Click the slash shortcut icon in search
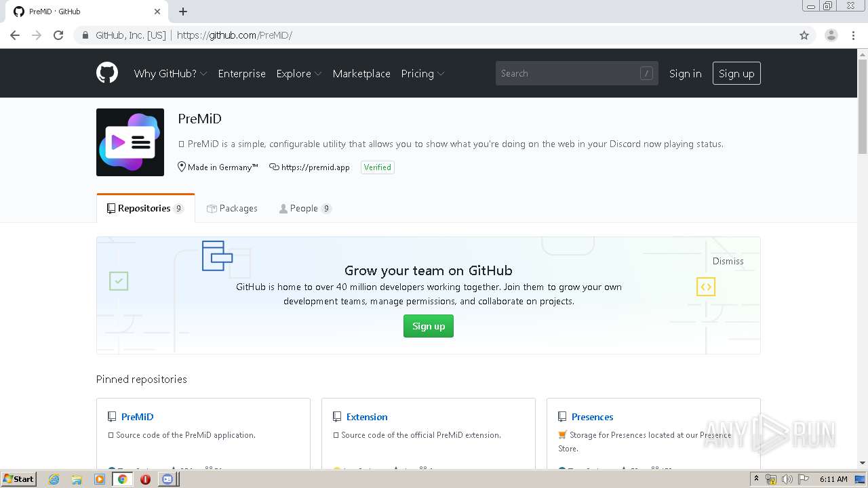Image resolution: width=868 pixels, height=488 pixels. pos(646,73)
